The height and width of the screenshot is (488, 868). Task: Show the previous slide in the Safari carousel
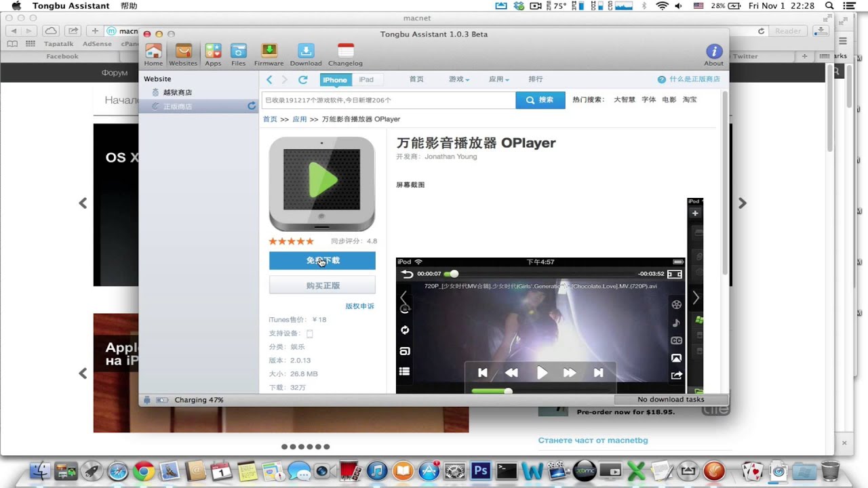click(83, 203)
